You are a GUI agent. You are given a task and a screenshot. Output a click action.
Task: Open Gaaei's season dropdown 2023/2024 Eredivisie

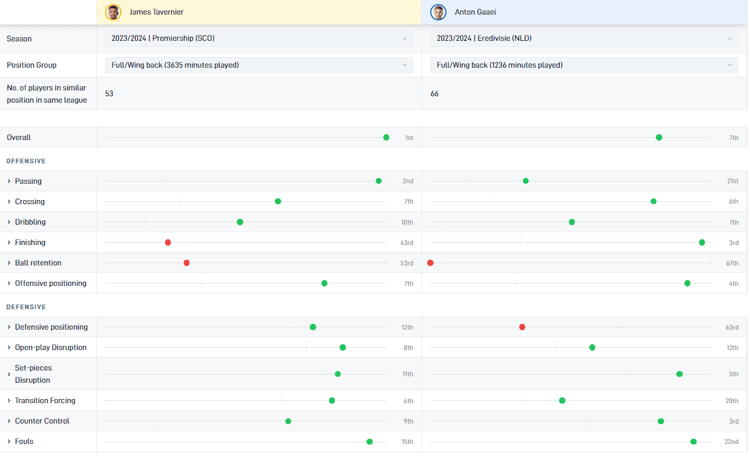[x=584, y=39]
